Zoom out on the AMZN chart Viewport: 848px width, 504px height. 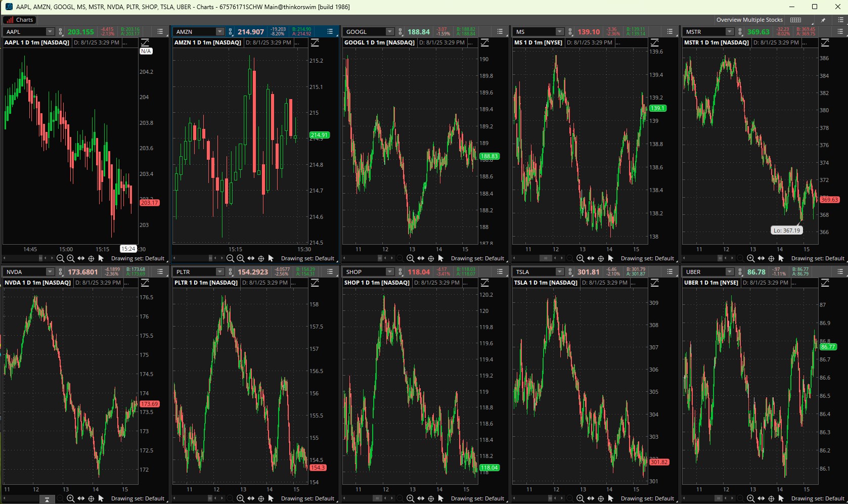click(x=230, y=258)
